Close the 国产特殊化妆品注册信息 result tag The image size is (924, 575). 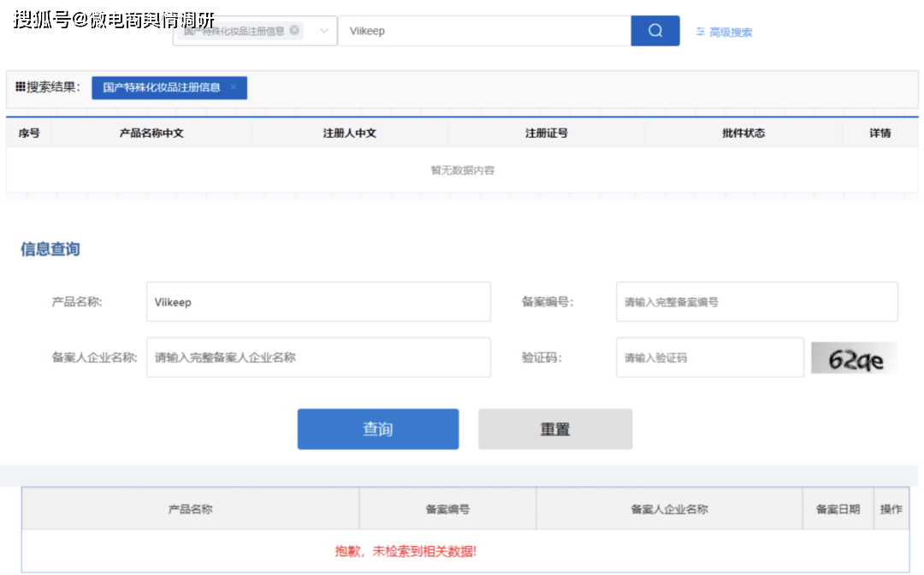coord(233,87)
